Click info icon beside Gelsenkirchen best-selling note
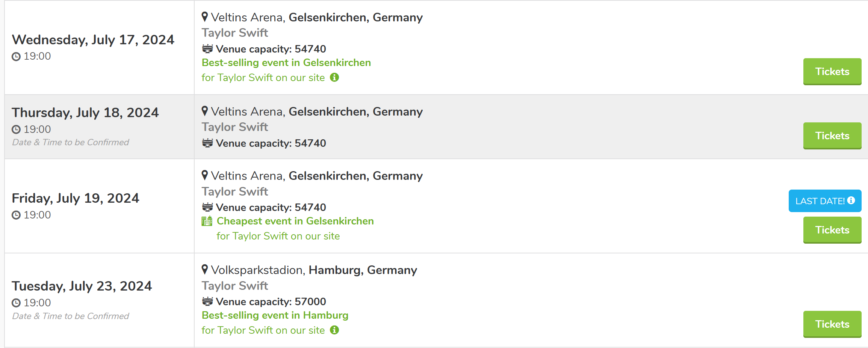Viewport: 868px width, 348px height. 334,77
